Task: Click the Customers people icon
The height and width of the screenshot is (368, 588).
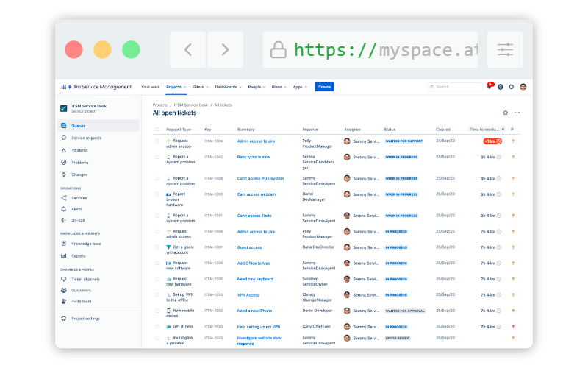Action: click(x=64, y=290)
